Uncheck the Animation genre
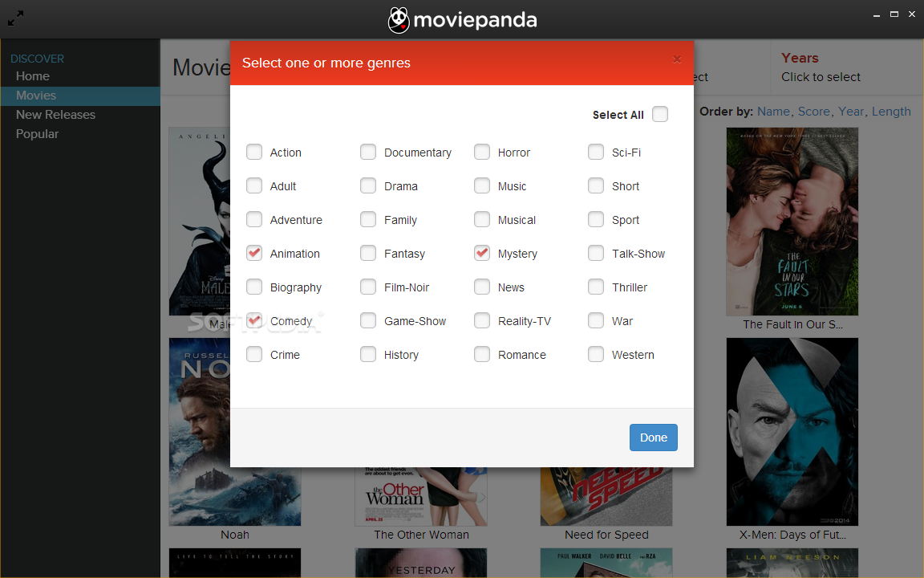 point(254,252)
